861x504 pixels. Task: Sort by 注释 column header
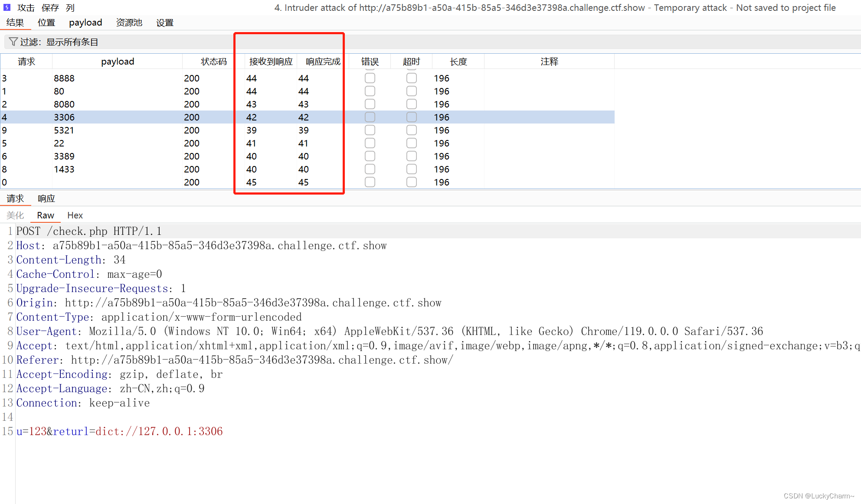pos(549,62)
